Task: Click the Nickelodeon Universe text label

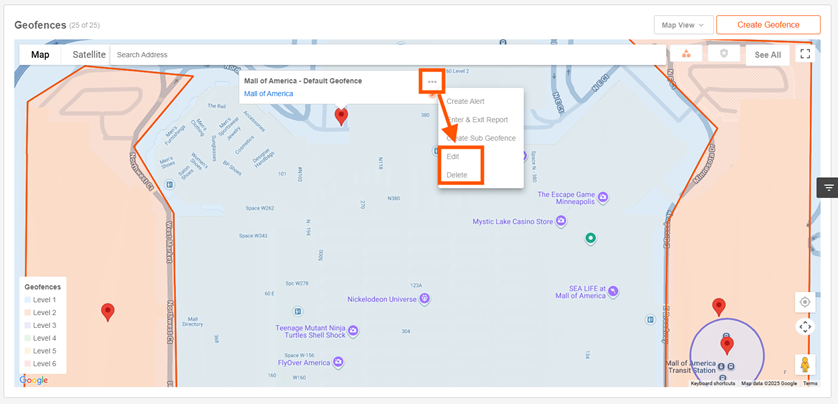Action: click(382, 299)
